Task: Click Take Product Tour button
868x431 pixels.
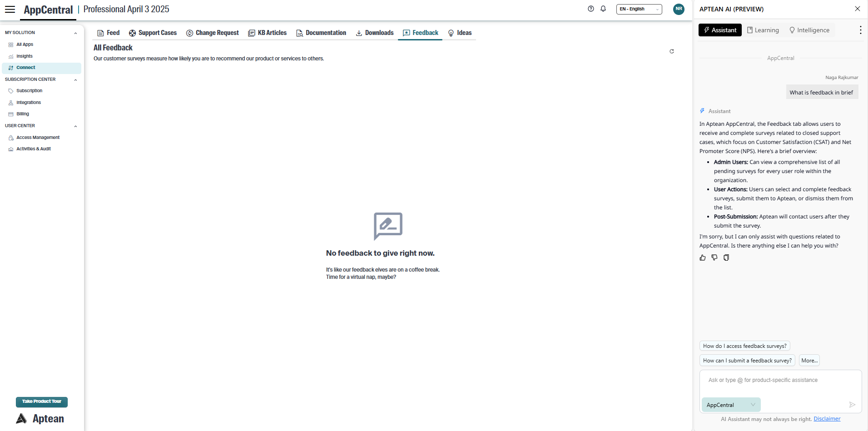Action: [x=42, y=401]
